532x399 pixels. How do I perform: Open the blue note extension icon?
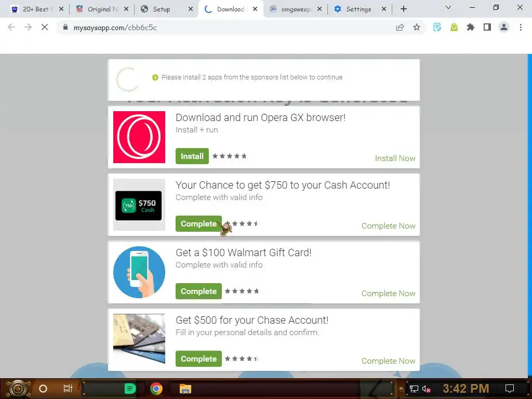click(x=437, y=28)
